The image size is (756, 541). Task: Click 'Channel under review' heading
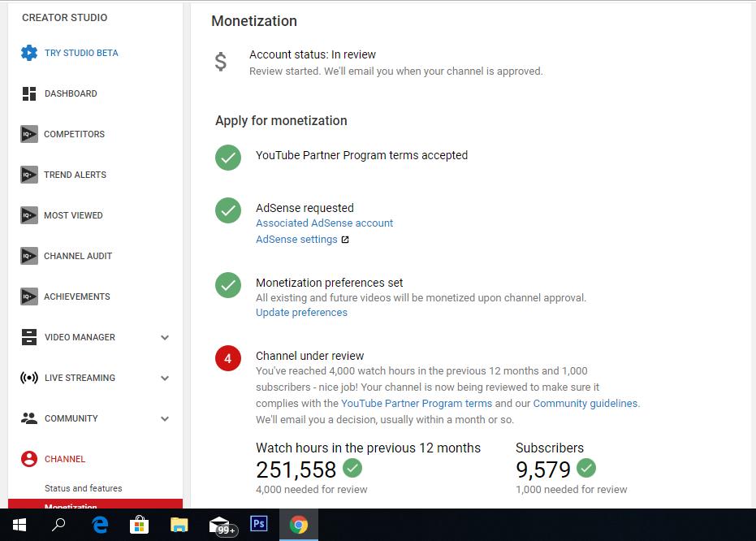point(309,356)
